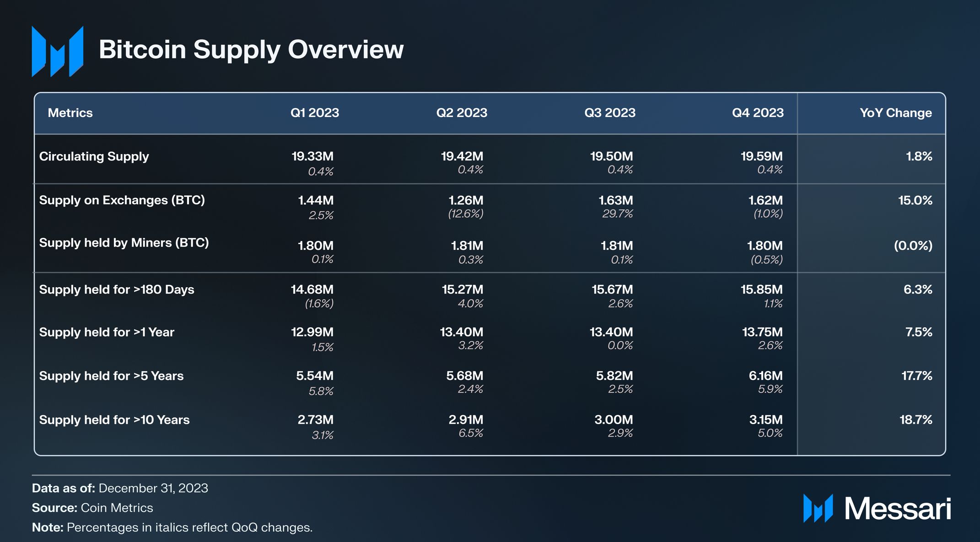Click the 13.75M Q4 value
Screen dimensions: 980x542
click(x=762, y=332)
